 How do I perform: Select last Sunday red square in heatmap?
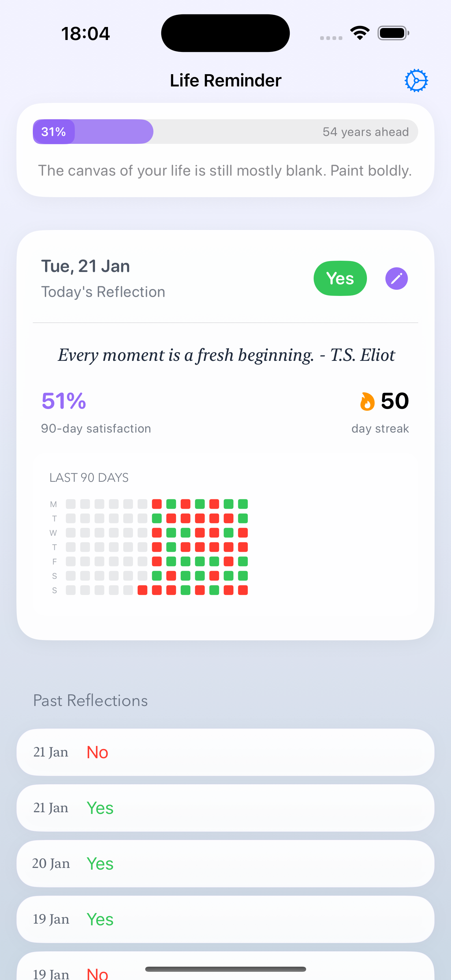(x=243, y=590)
